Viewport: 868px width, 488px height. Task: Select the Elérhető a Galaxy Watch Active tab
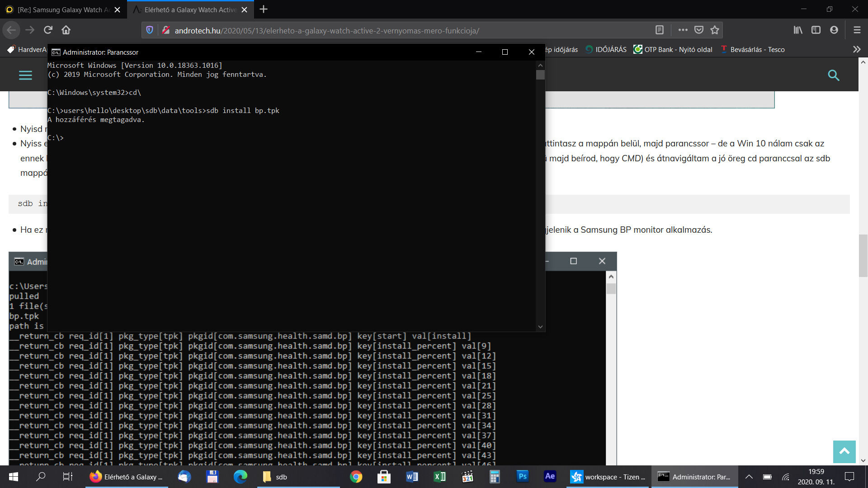click(x=190, y=9)
